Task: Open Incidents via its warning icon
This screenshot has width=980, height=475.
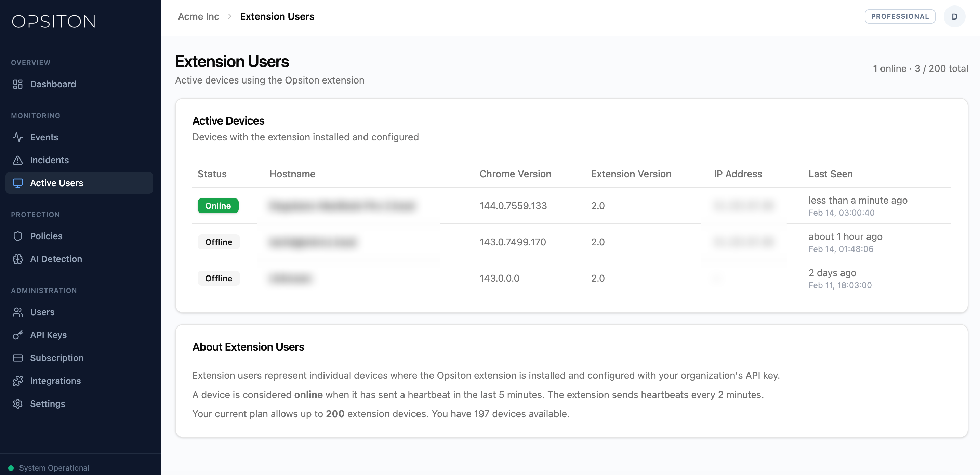Action: point(18,160)
